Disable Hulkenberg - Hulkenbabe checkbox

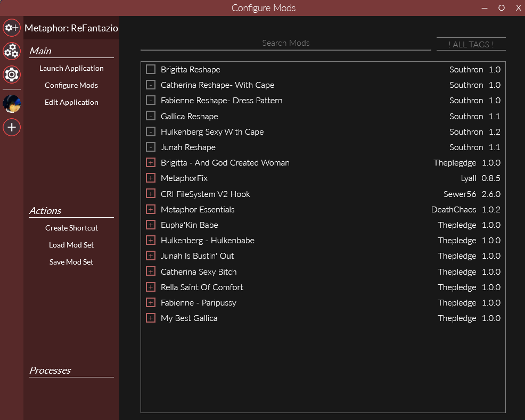(x=151, y=240)
